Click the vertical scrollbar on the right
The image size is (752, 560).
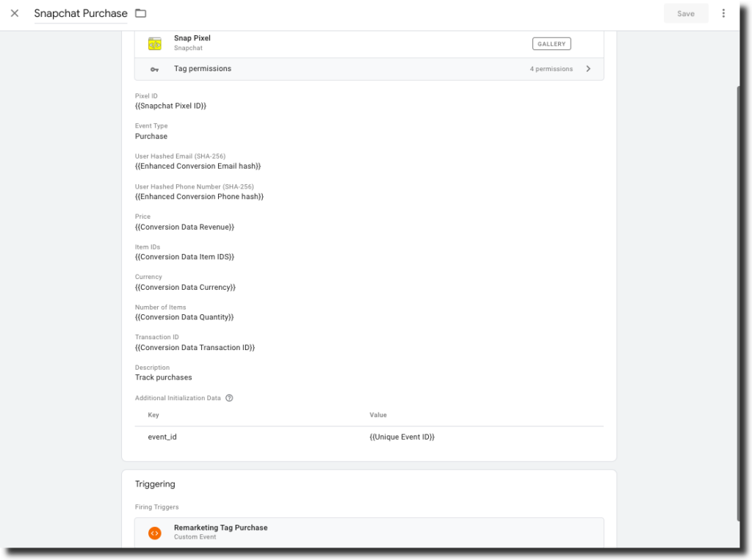[738, 294]
